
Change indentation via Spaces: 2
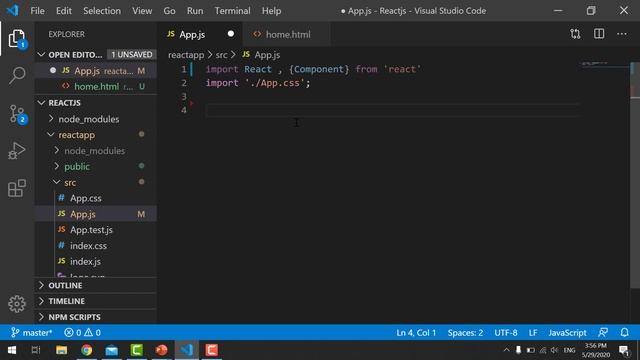click(x=465, y=333)
